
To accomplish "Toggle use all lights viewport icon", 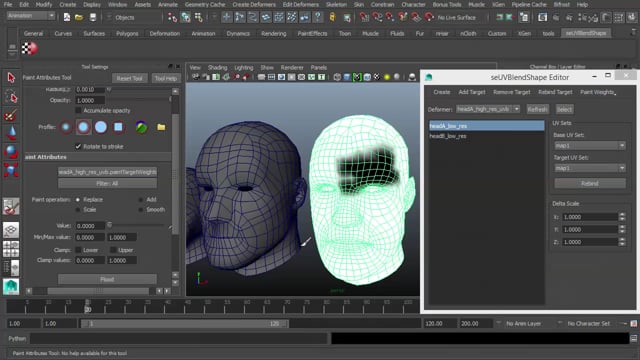I will click(x=387, y=77).
